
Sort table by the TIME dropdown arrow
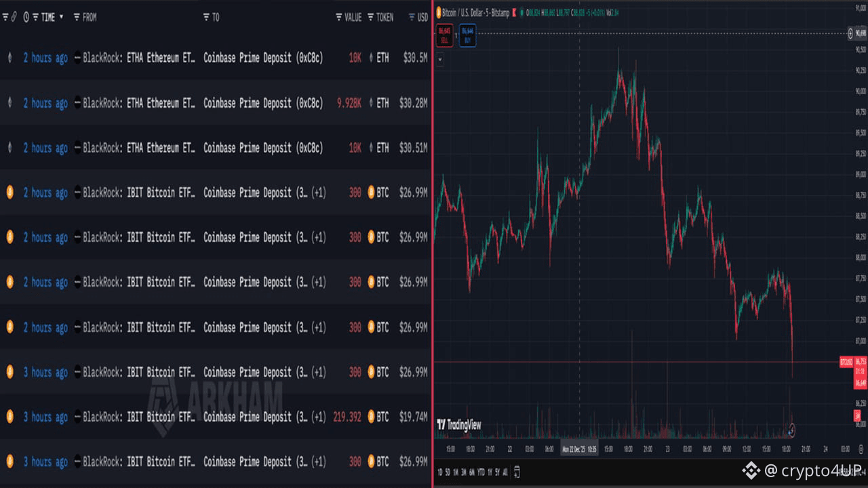[62, 17]
